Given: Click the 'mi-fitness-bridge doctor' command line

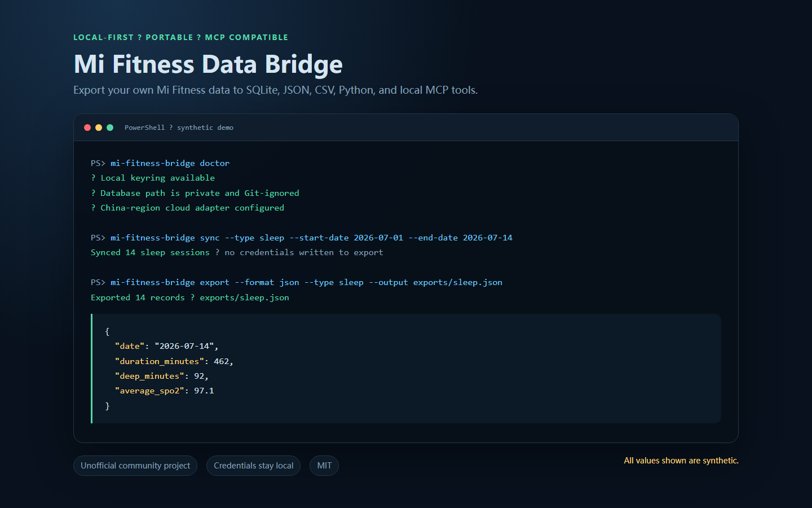Looking at the screenshot, I should tap(160, 163).
